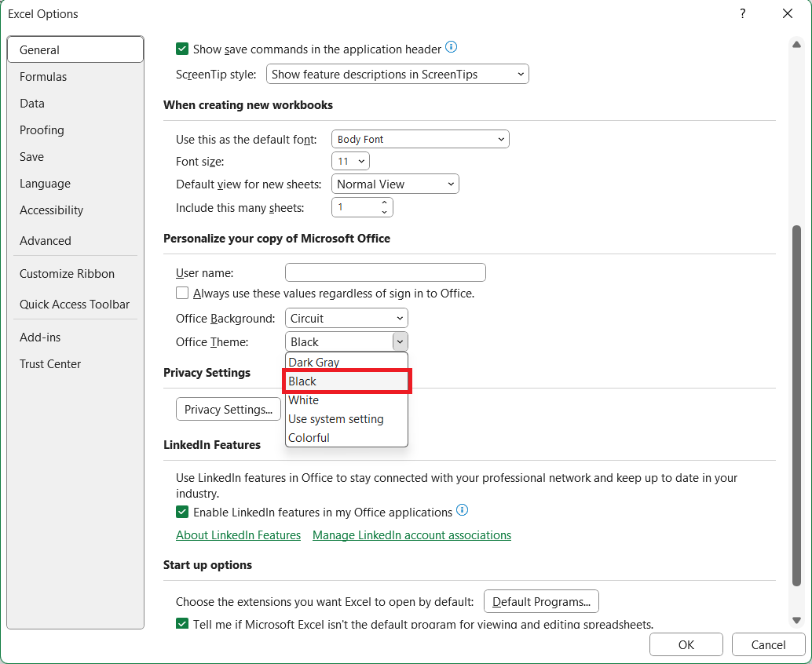Select the General category
812x664 pixels.
pyautogui.click(x=75, y=49)
